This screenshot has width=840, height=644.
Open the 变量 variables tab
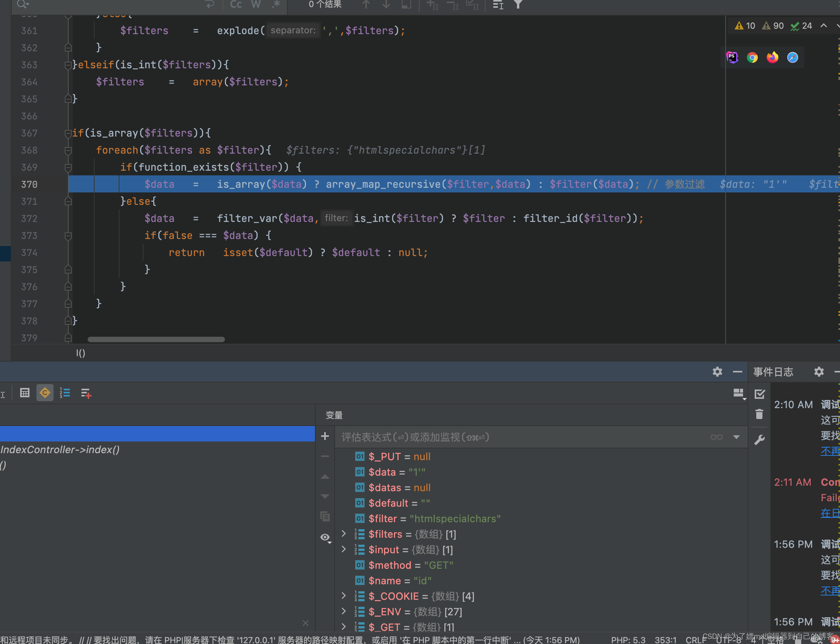[x=334, y=415]
